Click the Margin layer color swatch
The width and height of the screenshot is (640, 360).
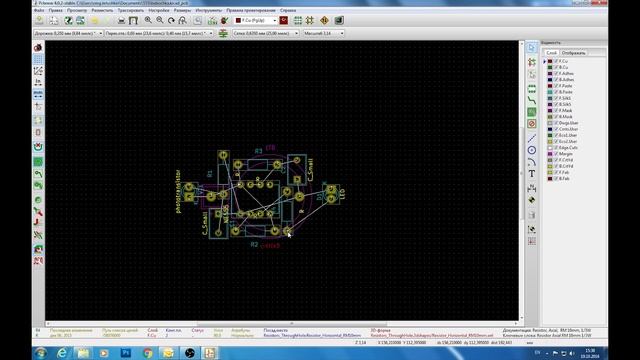tap(550, 154)
